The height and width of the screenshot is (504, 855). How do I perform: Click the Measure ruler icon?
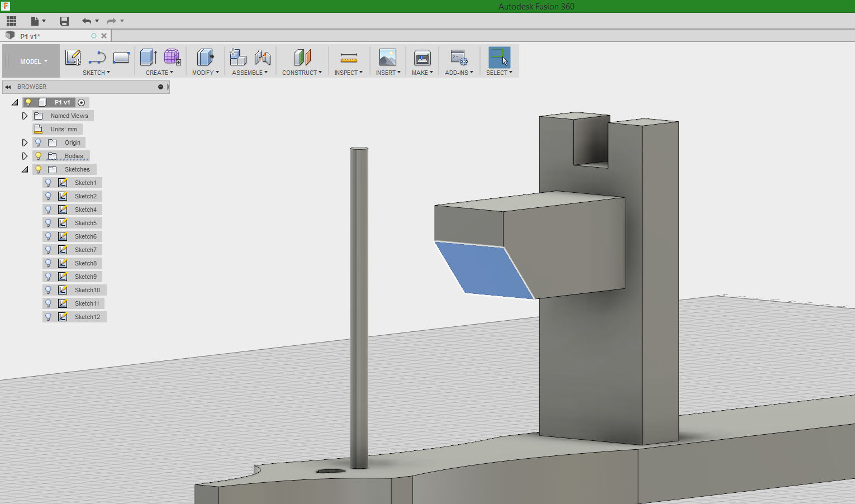coord(349,58)
